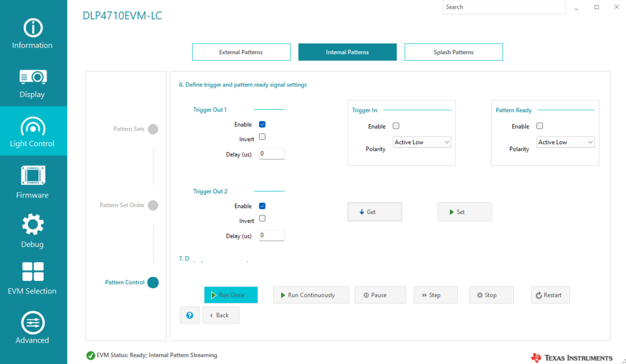Enable the Trigger In checkbox

coord(396,126)
